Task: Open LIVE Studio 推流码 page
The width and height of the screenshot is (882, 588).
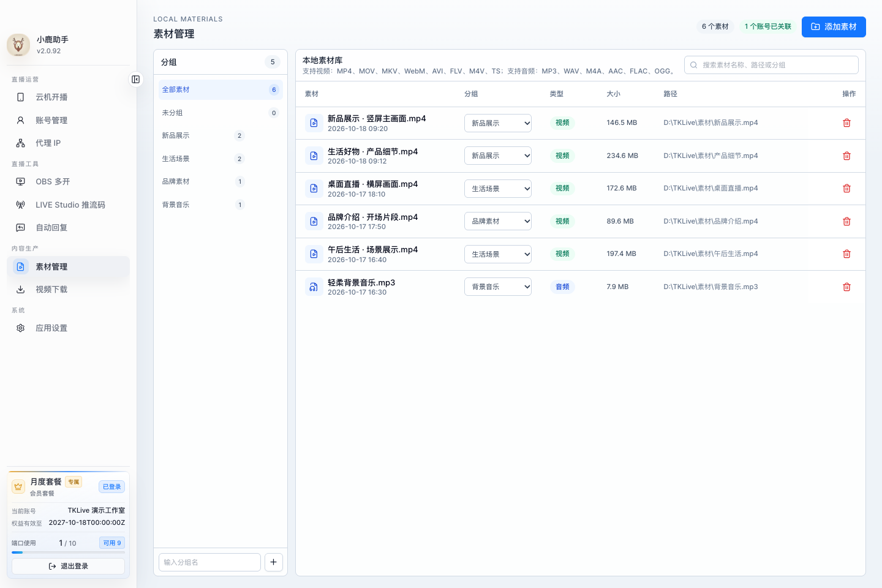Action: click(69, 205)
